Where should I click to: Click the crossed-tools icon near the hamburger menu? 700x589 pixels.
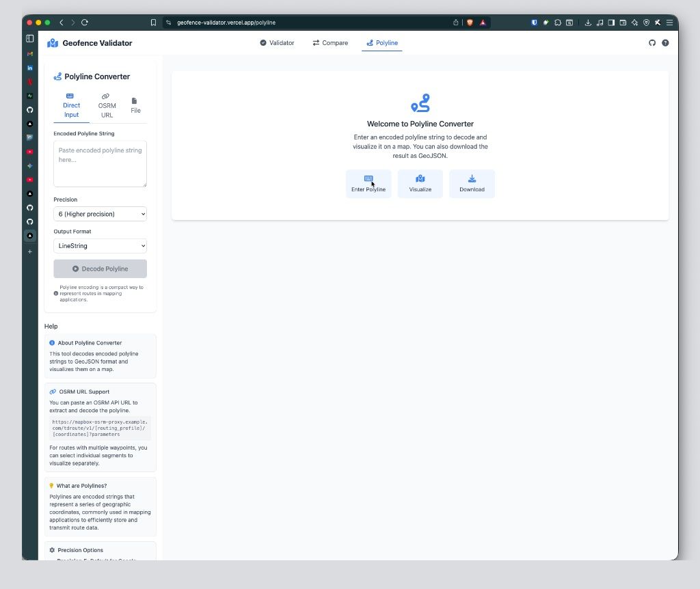pyautogui.click(x=658, y=23)
